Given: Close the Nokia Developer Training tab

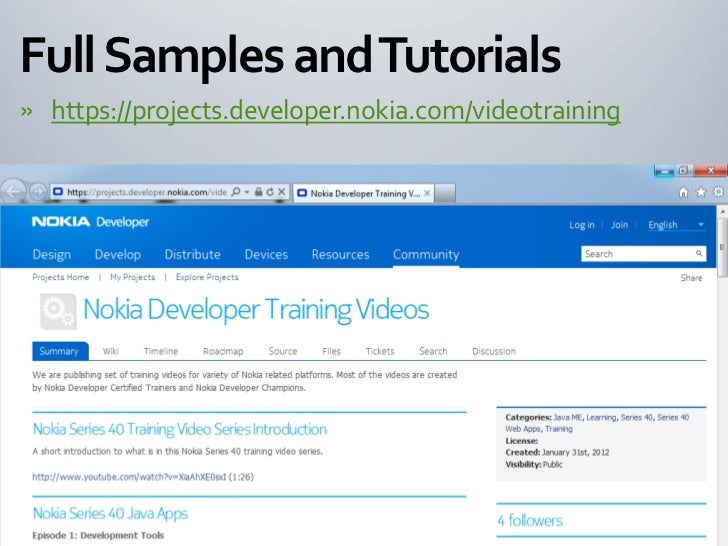Looking at the screenshot, I should [x=427, y=193].
